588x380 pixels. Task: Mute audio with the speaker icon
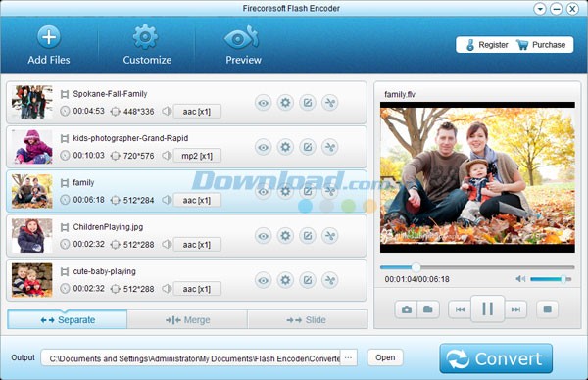click(x=520, y=279)
